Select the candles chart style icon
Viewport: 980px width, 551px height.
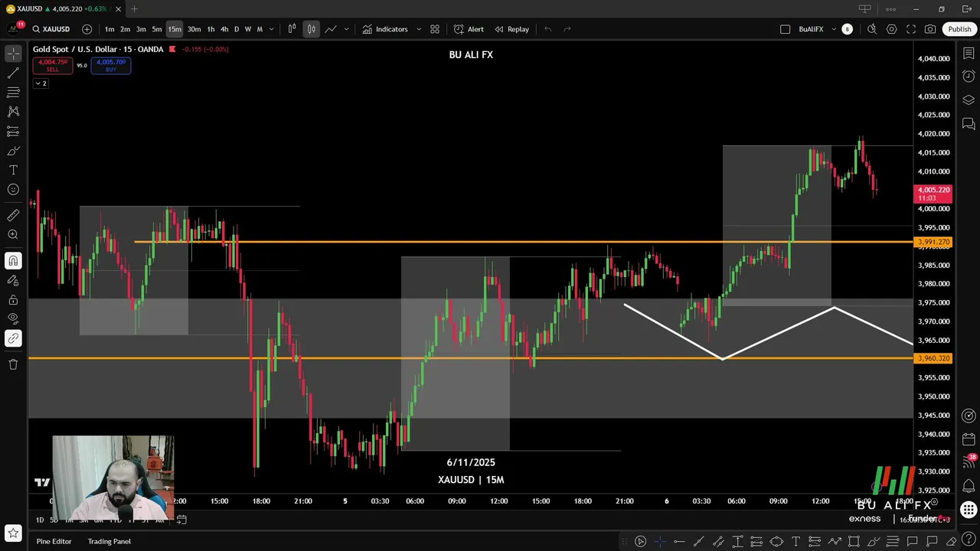click(311, 29)
